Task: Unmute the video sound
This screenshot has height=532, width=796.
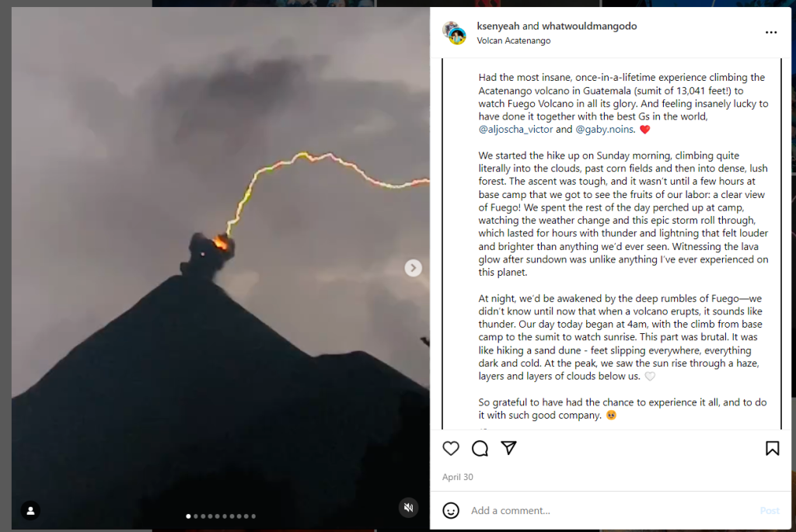Action: click(x=408, y=508)
